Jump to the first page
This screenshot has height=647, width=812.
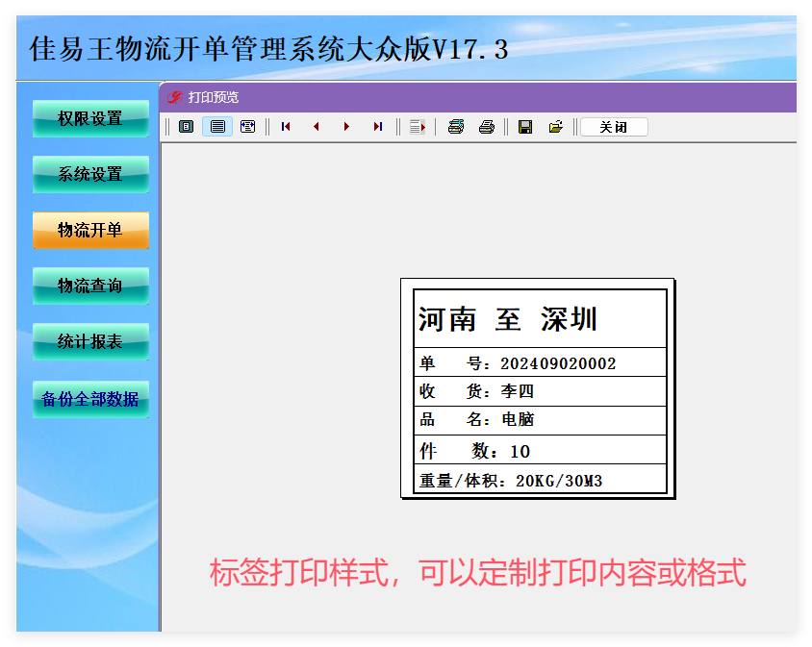[x=286, y=127]
